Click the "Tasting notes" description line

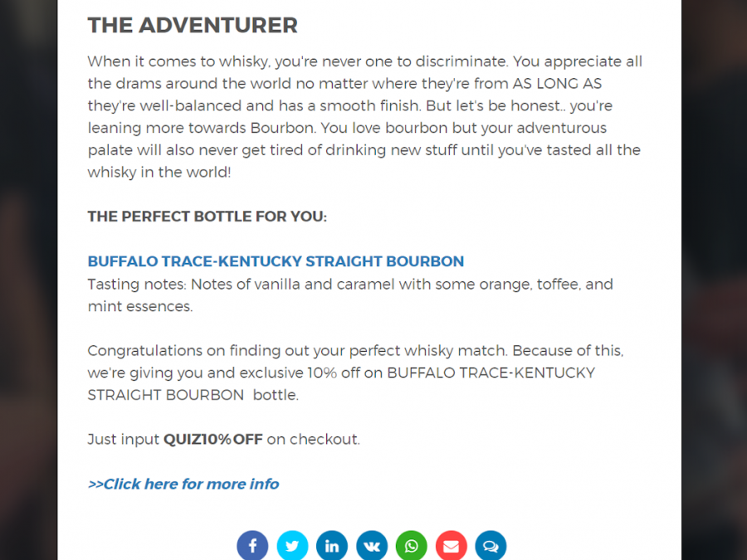350,285
